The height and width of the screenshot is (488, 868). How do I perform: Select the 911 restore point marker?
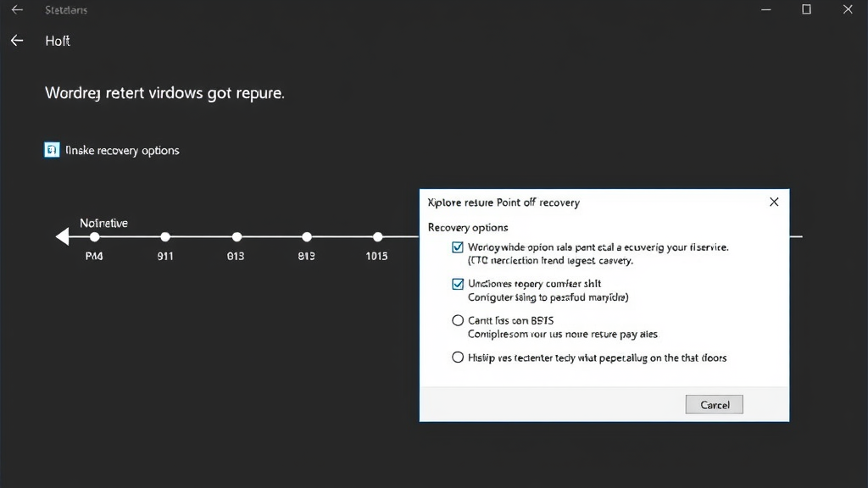[x=165, y=237]
